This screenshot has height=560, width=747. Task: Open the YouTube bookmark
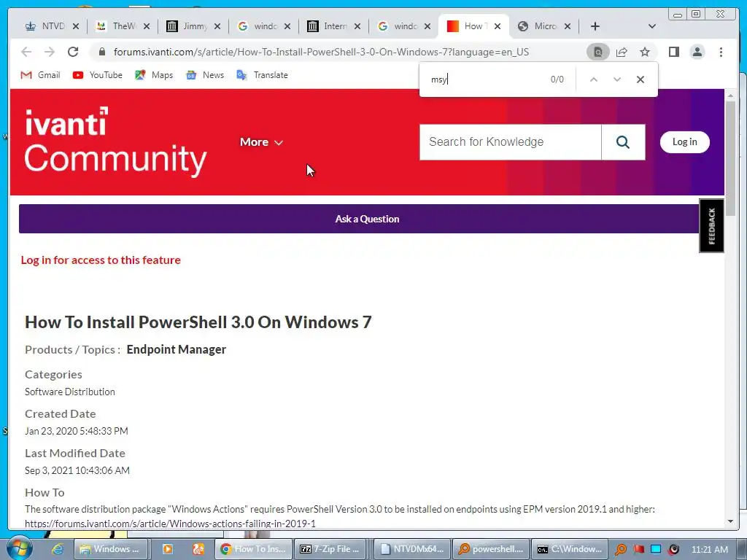[x=98, y=75]
